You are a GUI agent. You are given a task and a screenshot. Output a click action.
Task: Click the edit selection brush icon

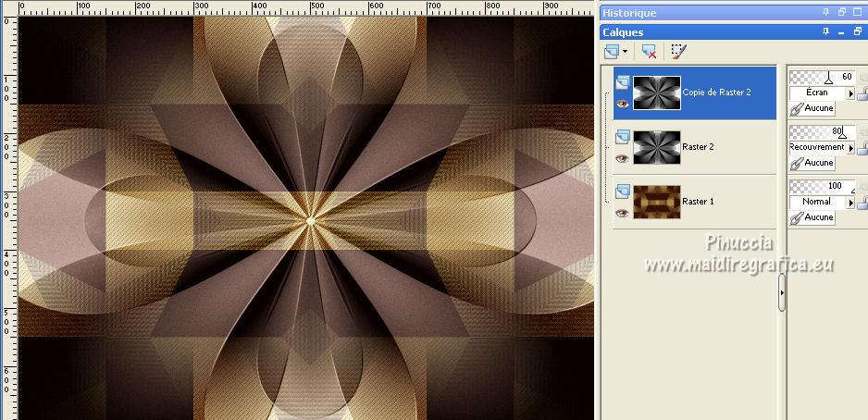click(678, 52)
